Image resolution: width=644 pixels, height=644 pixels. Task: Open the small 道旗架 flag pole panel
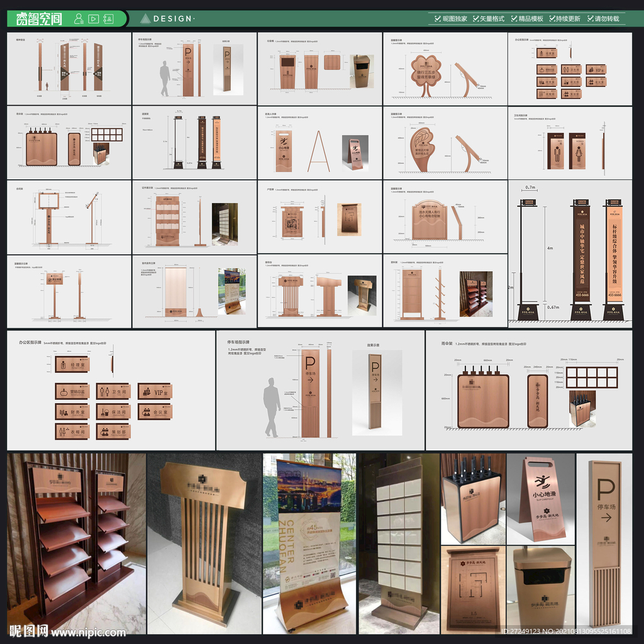coord(194,143)
